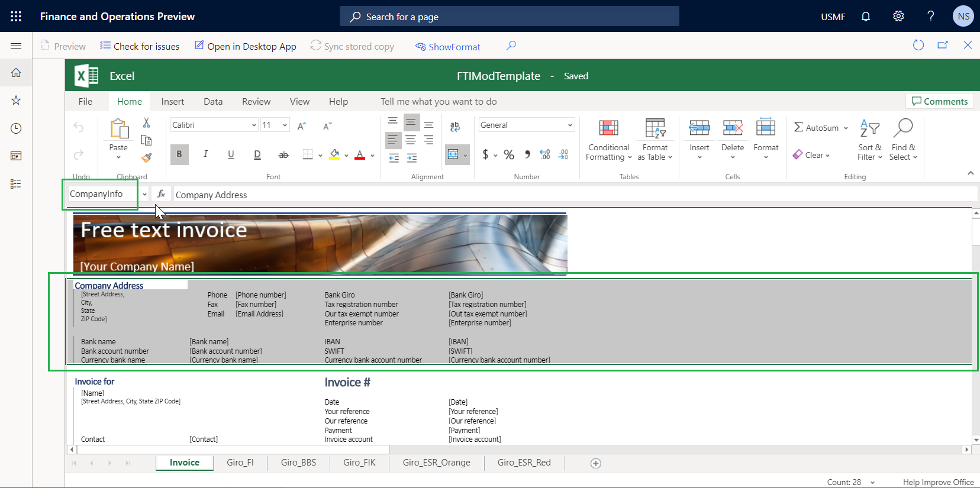The width and height of the screenshot is (980, 488).
Task: Expand the Name Box dropdown arrow
Action: point(144,194)
